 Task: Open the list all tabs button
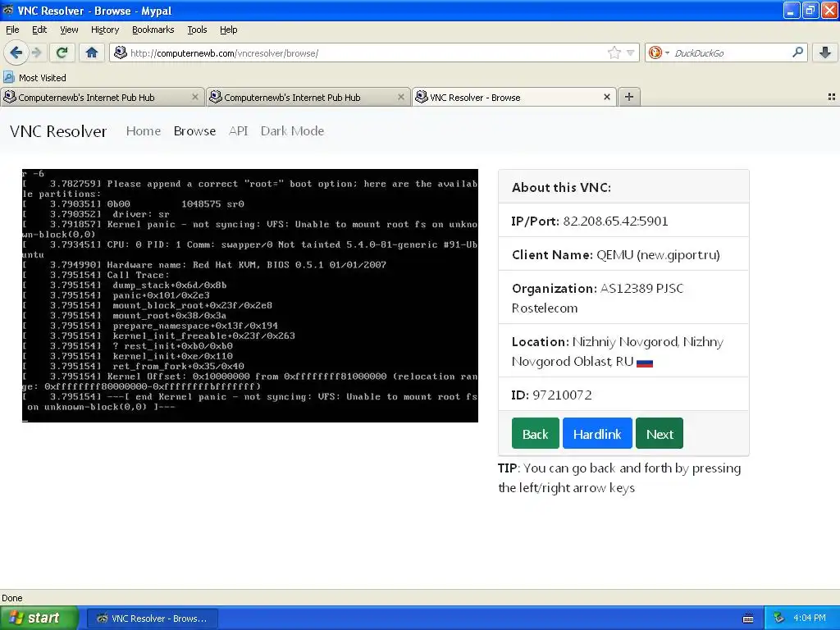click(832, 97)
